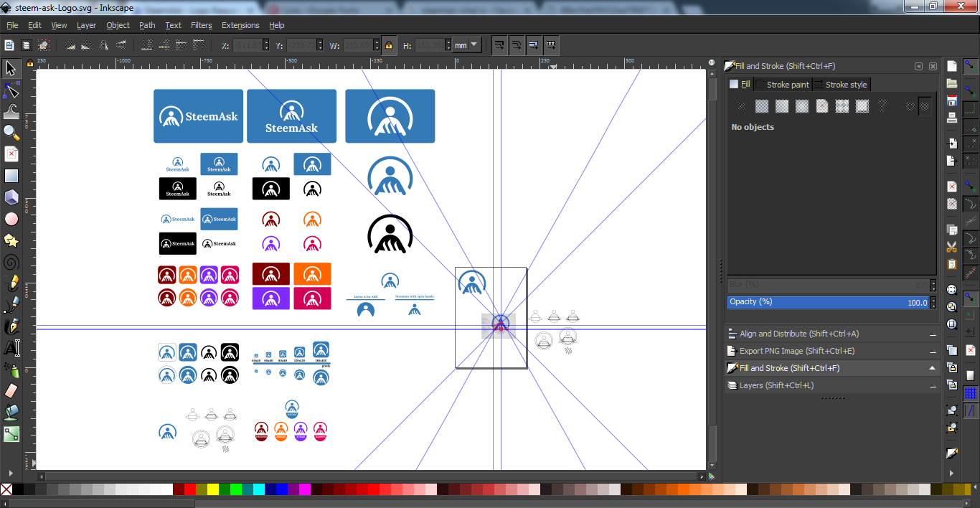Select the Ellipse circle tool
Screen dimensions: 980x508
[11, 219]
